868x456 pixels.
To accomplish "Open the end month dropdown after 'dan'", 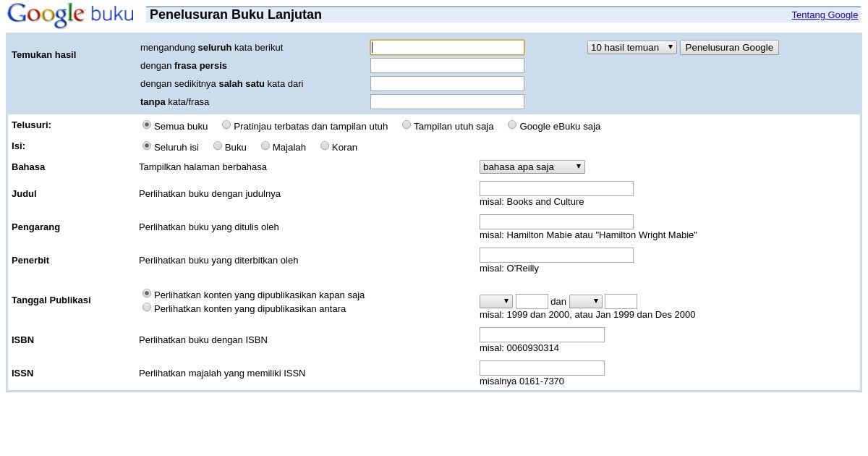I will click(x=586, y=301).
